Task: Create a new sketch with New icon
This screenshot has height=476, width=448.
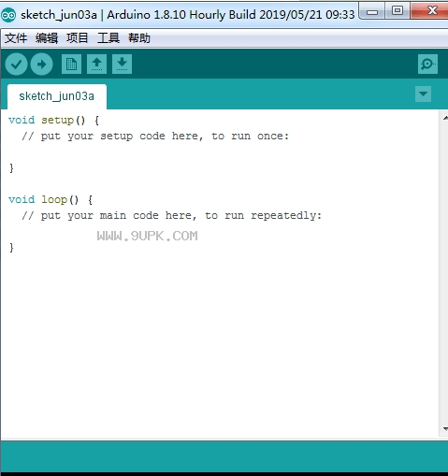Action: click(71, 65)
